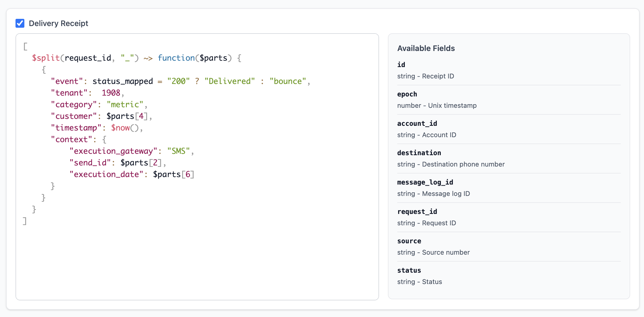Viewport: 644px width, 317px height.
Task: Click $parts[4] on the customer line
Action: click(x=127, y=116)
